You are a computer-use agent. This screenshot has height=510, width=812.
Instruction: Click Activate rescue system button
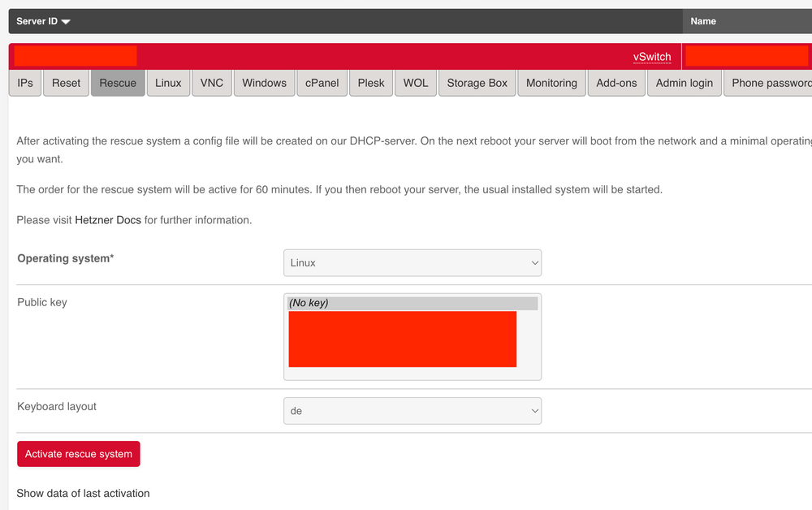pos(79,454)
